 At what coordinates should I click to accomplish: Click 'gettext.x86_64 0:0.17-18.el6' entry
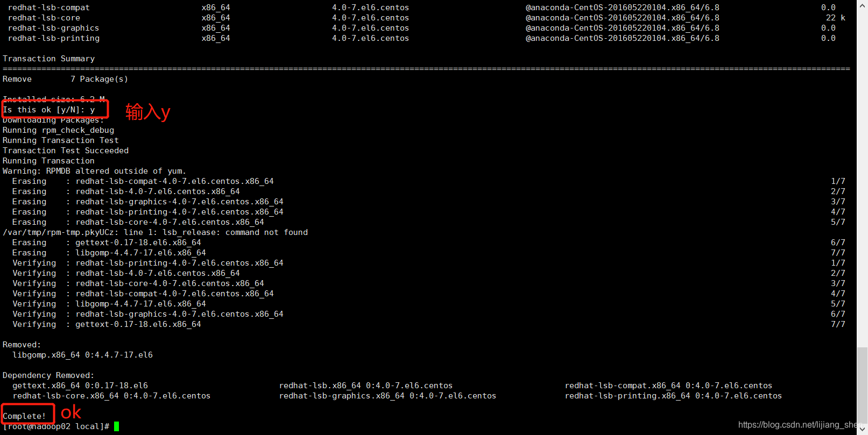80,386
